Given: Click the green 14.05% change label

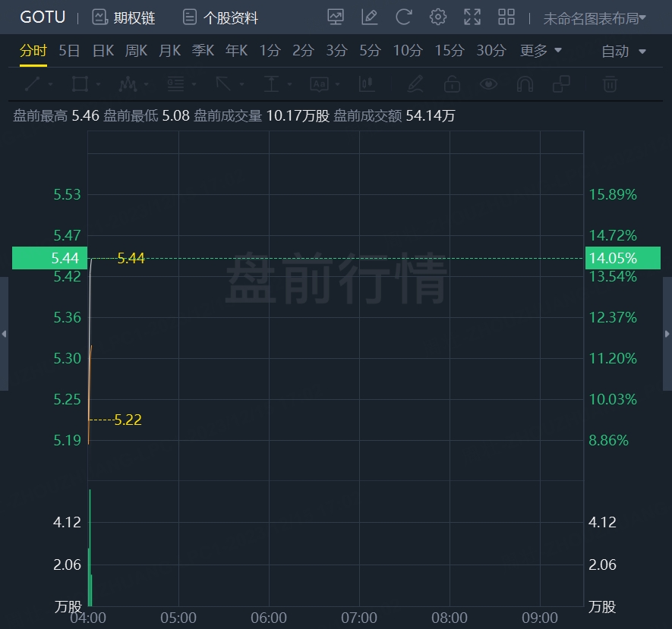Looking at the screenshot, I should pyautogui.click(x=623, y=258).
